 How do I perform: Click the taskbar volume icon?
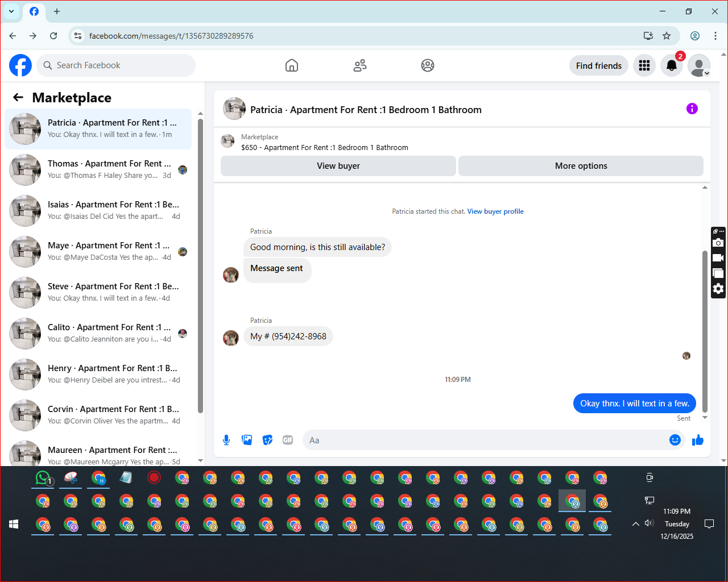[649, 523]
